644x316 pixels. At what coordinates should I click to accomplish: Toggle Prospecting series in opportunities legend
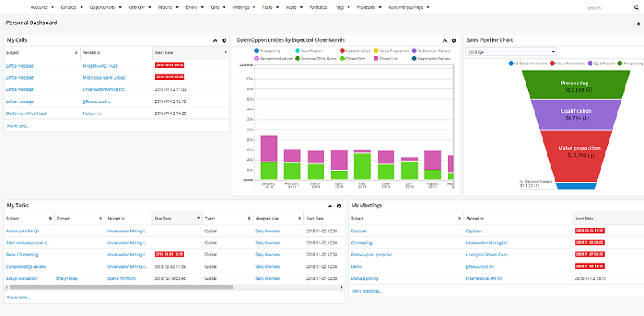[267, 51]
